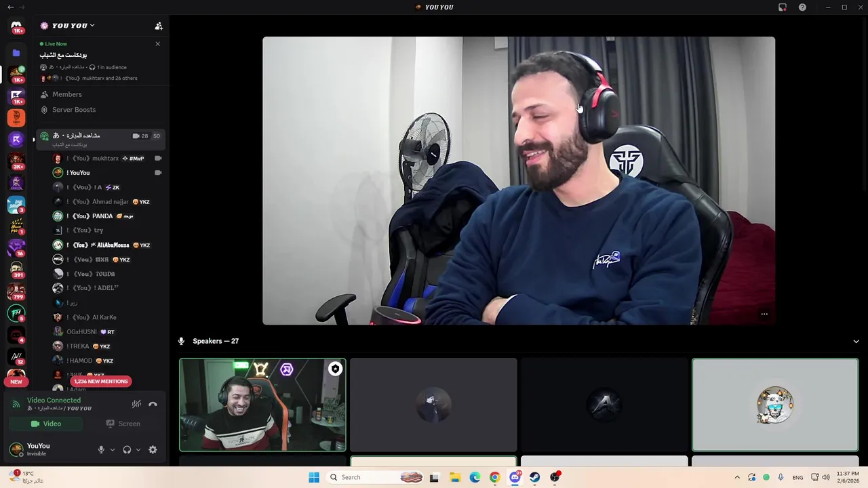
Task: Select speaker tile with letter A avatar
Action: pyautogui.click(x=604, y=405)
